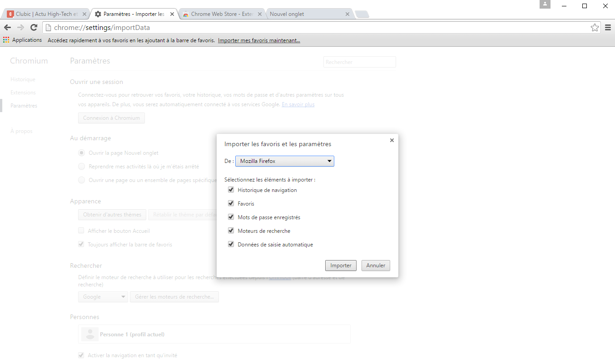Select Personne 1 (profil actuel) entry

pyautogui.click(x=214, y=334)
